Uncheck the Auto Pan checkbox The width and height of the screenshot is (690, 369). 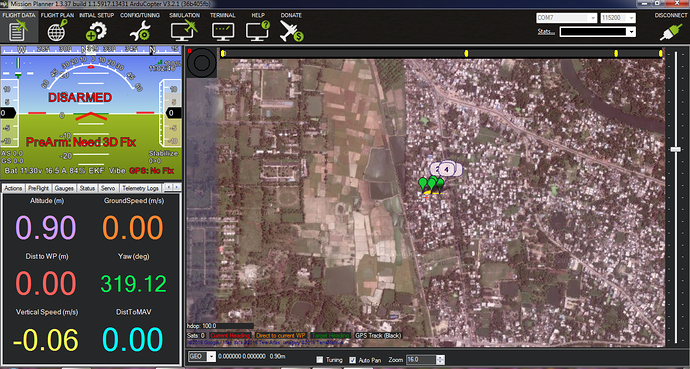pos(352,360)
